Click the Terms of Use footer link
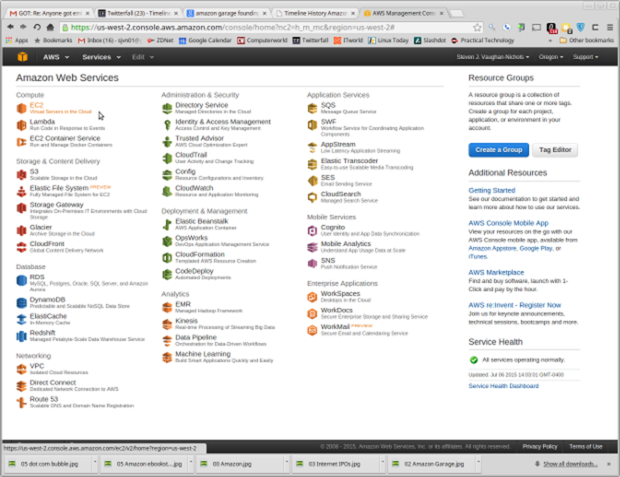The height and width of the screenshot is (477, 620). pyautogui.click(x=585, y=447)
